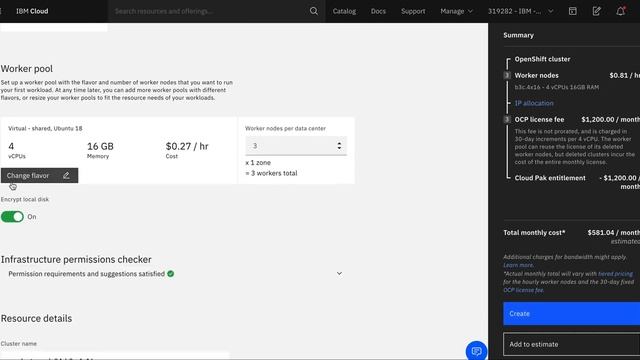Image resolution: width=640 pixels, height=360 pixels.
Task: Select Total monthly cost $581.04 value
Action: [x=613, y=232]
